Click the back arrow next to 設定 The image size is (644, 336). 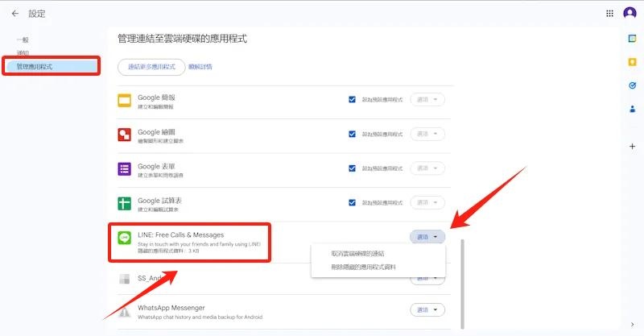click(x=14, y=14)
